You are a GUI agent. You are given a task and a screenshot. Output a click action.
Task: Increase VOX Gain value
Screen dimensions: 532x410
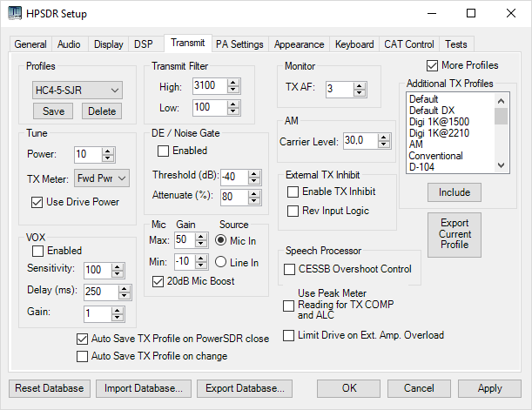coord(118,310)
